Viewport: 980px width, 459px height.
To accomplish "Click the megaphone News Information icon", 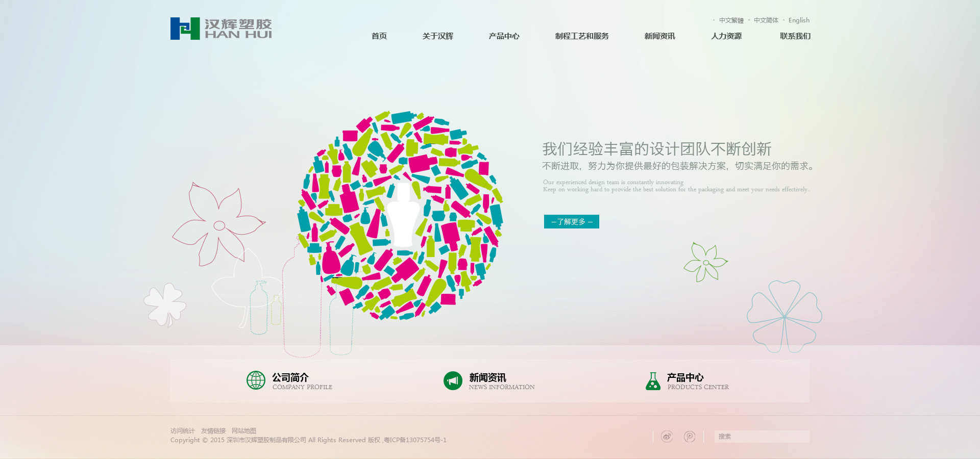I will tap(453, 380).
